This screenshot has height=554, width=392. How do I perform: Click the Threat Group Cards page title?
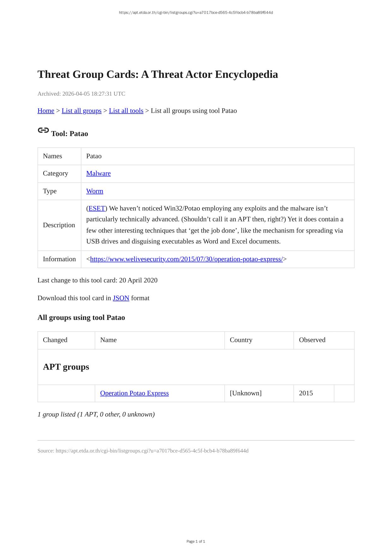pyautogui.click(x=157, y=74)
